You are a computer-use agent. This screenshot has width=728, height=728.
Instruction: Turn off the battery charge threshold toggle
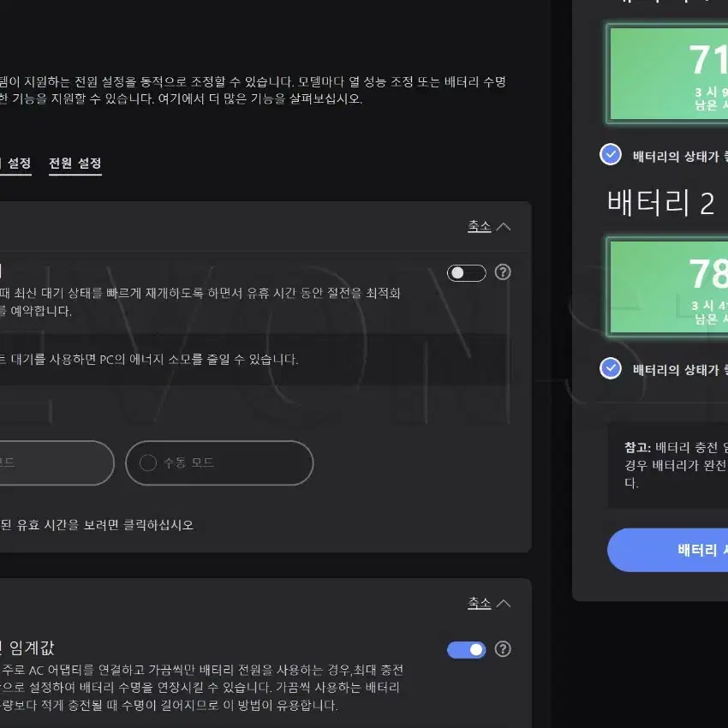[x=466, y=650]
